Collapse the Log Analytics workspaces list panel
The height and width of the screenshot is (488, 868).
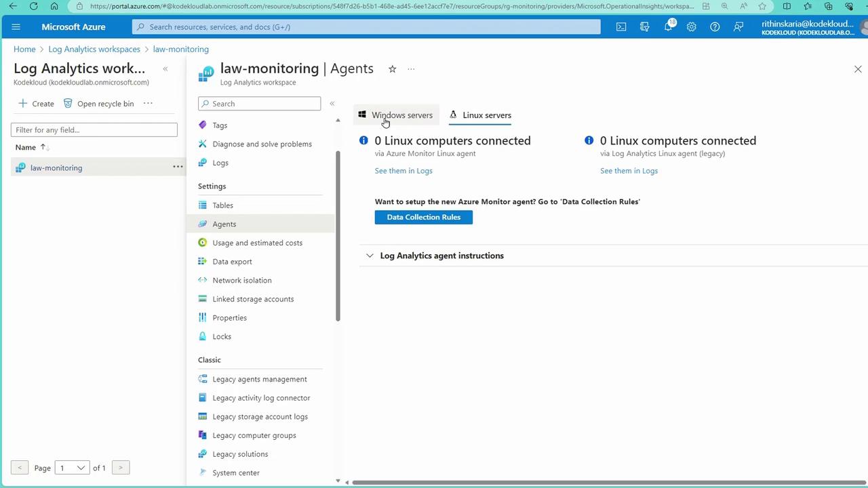click(x=165, y=69)
